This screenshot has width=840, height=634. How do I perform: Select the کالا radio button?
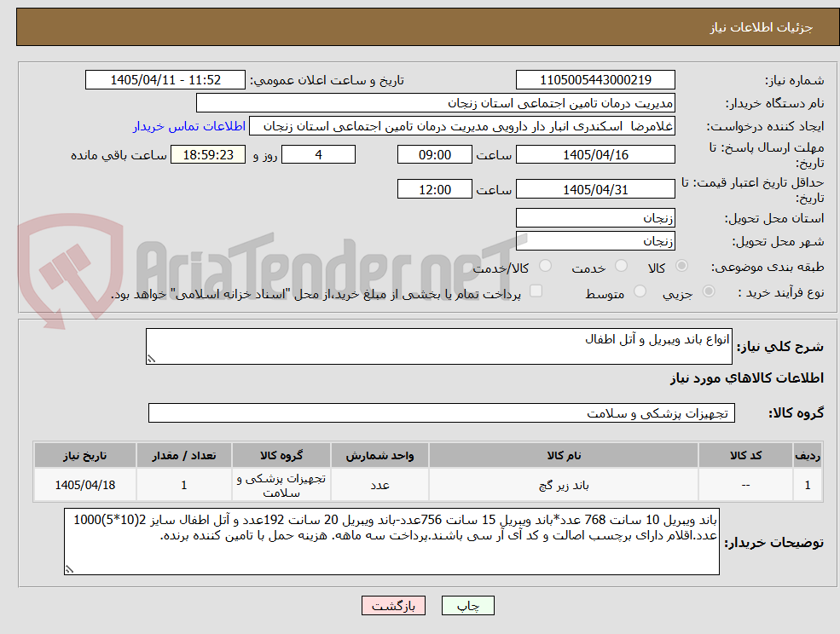coord(682,266)
